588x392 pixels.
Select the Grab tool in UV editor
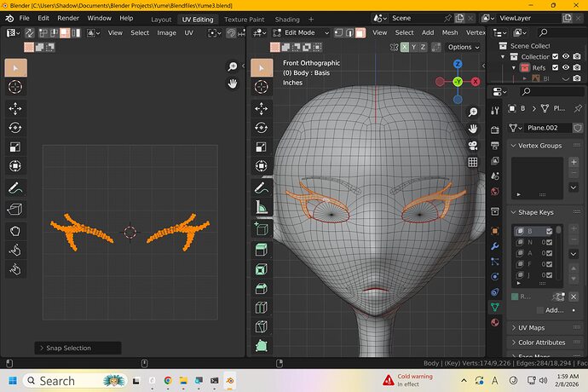(15, 231)
